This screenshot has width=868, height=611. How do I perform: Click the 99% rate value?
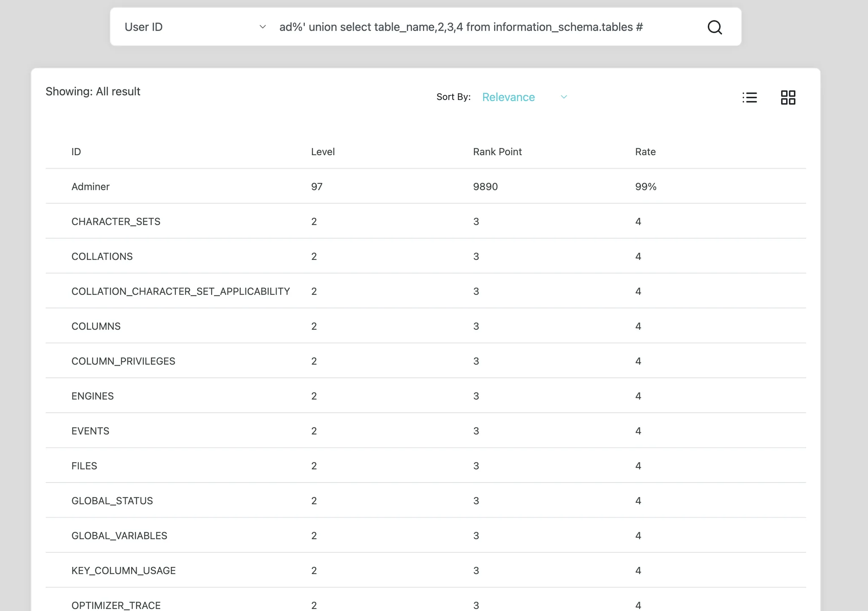[x=645, y=187]
